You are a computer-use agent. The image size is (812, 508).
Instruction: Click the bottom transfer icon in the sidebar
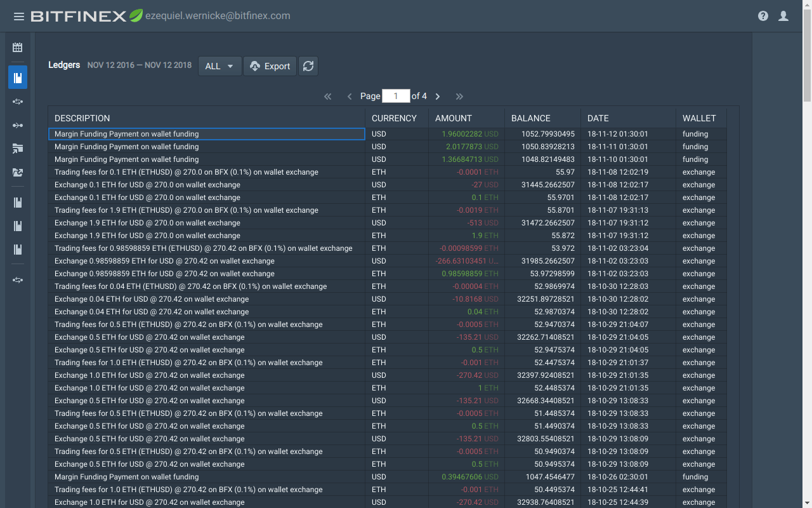tap(17, 279)
